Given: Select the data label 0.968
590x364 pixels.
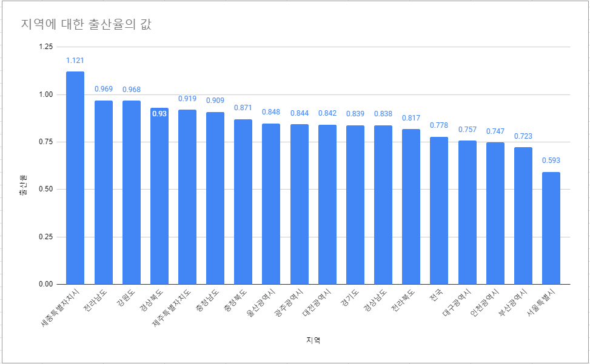Looking at the screenshot, I should click(x=132, y=90).
